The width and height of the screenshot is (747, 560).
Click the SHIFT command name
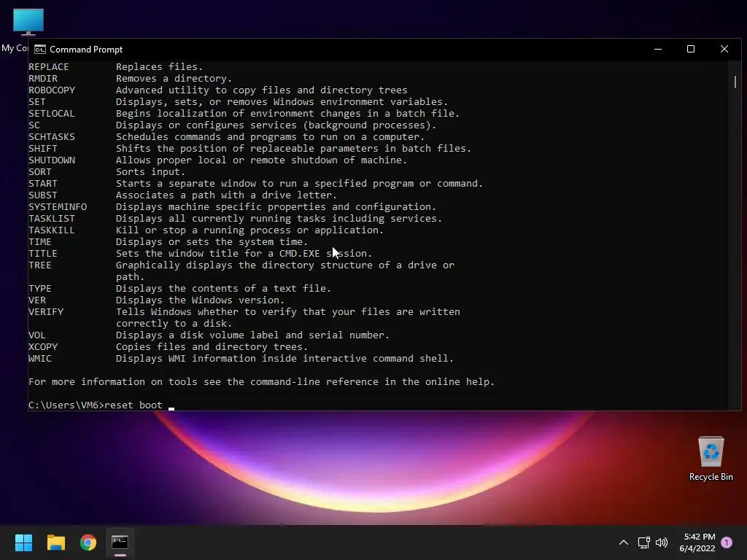pyautogui.click(x=43, y=149)
